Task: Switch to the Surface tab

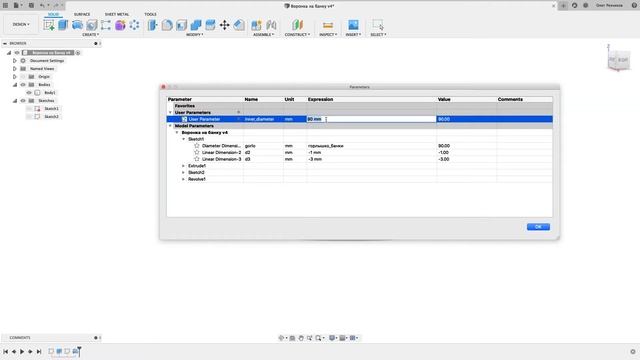Action: (x=82, y=14)
